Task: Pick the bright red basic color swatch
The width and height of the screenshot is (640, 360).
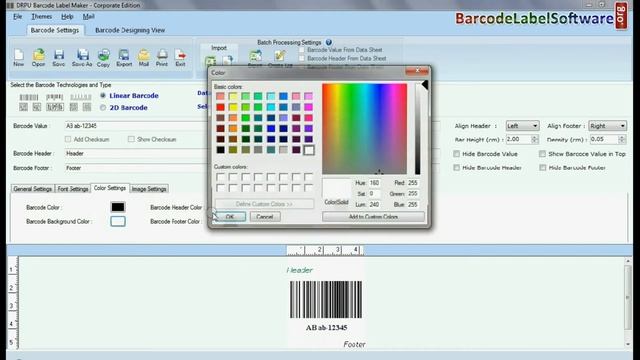Action: tap(220, 107)
